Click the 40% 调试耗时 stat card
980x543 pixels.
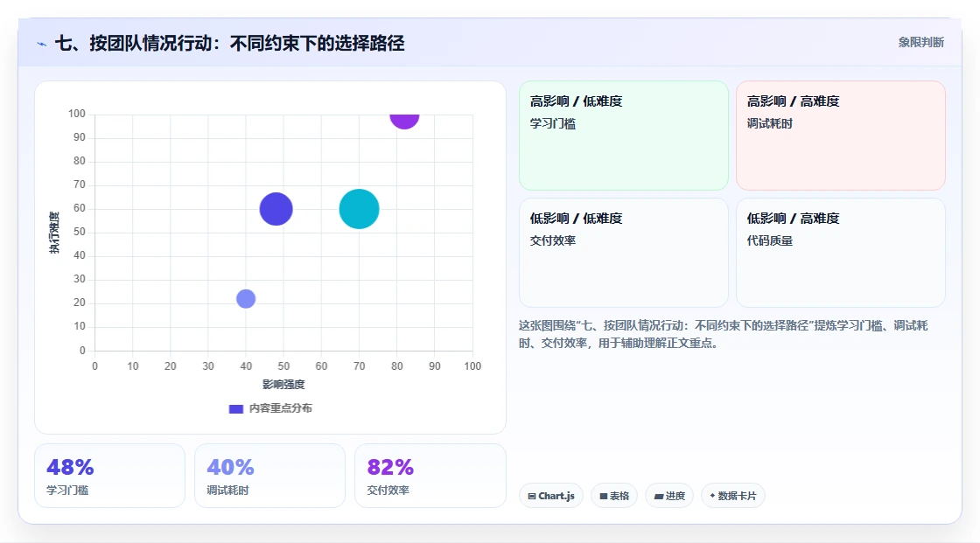click(270, 476)
